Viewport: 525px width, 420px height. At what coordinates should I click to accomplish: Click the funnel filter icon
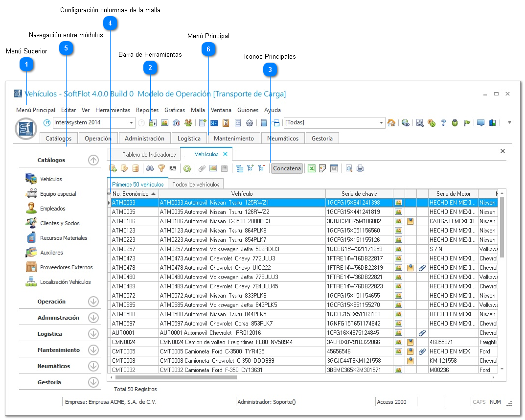[x=161, y=168]
